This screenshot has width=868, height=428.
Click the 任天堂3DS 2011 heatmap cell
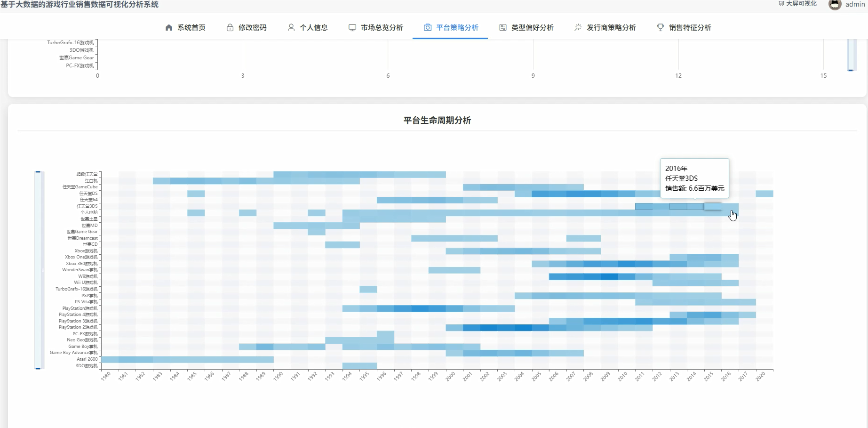(x=644, y=206)
